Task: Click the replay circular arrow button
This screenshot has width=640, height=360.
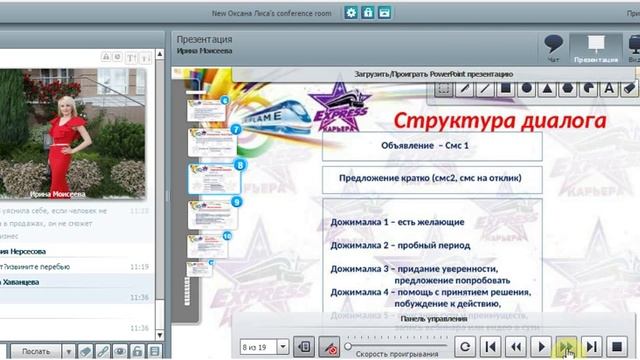Action: (465, 347)
